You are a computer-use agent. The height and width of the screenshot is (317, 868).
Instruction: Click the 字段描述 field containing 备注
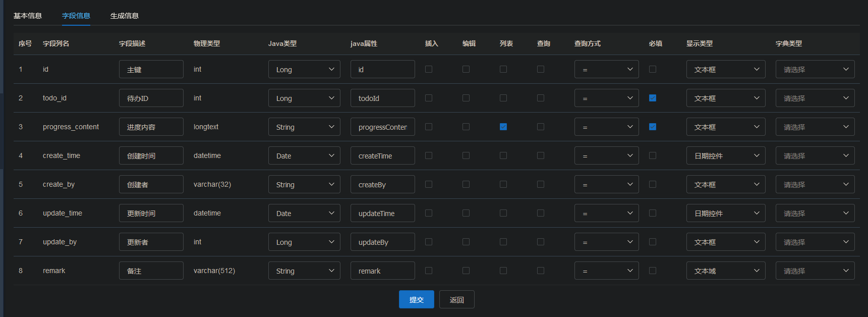coord(151,271)
